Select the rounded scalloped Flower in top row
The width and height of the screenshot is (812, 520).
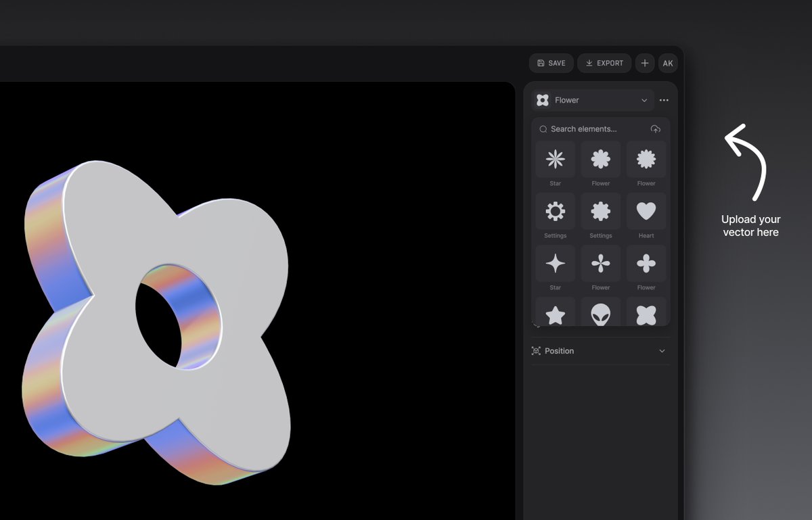click(x=601, y=159)
